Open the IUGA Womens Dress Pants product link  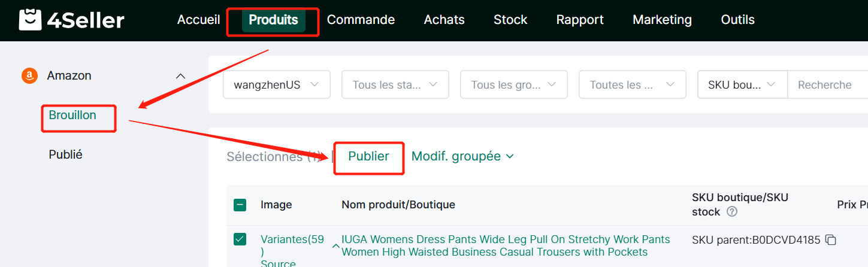pos(505,245)
